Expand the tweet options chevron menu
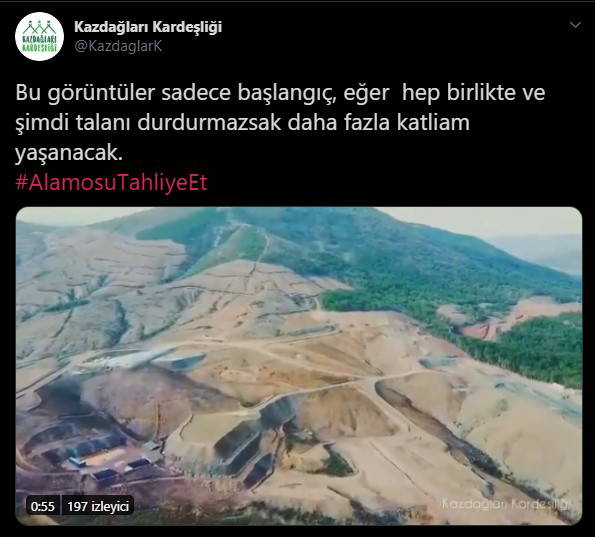Viewport: 595px width, 537px height. pos(575,25)
